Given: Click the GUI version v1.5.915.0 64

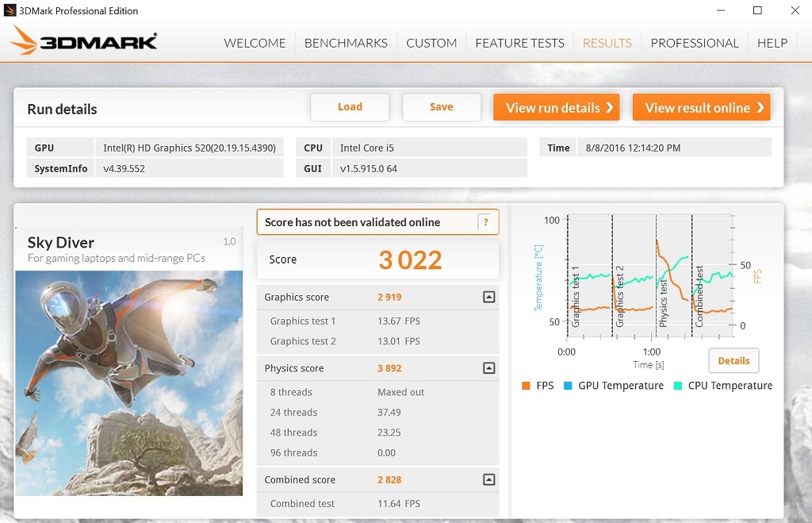Looking at the screenshot, I should pyautogui.click(x=369, y=169).
